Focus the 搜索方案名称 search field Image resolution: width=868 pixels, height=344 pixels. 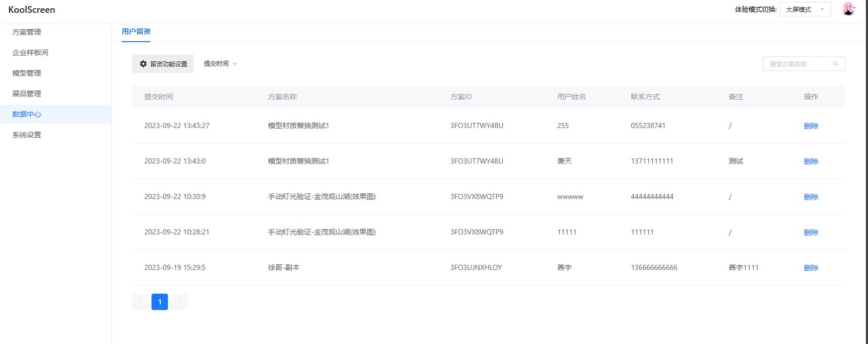(798, 64)
